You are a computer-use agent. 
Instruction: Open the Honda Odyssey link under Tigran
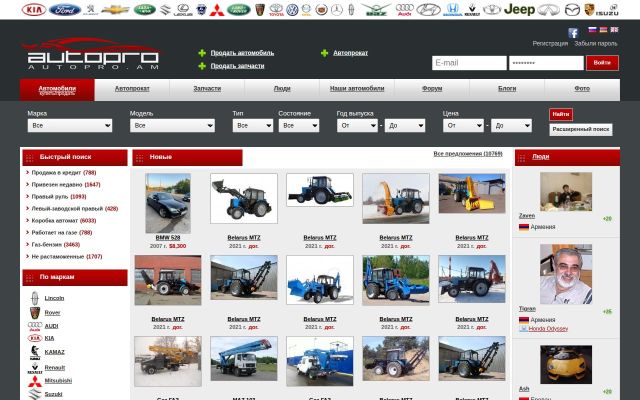(548, 329)
